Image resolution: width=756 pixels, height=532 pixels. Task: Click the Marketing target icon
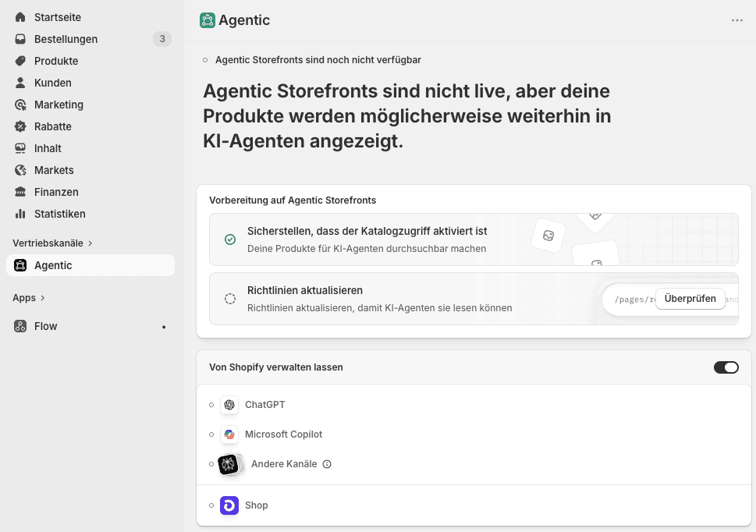pyautogui.click(x=20, y=105)
